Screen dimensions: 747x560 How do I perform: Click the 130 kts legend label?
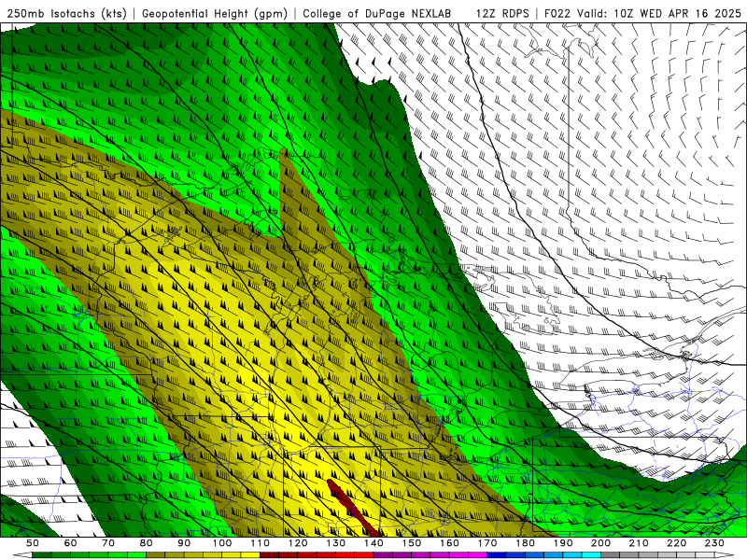336,543
